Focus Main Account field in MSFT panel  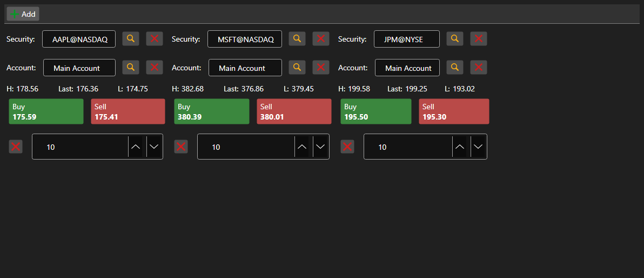point(245,68)
